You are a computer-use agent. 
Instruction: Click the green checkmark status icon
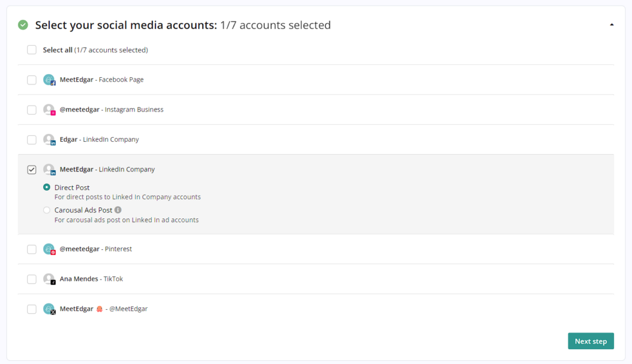pos(23,25)
